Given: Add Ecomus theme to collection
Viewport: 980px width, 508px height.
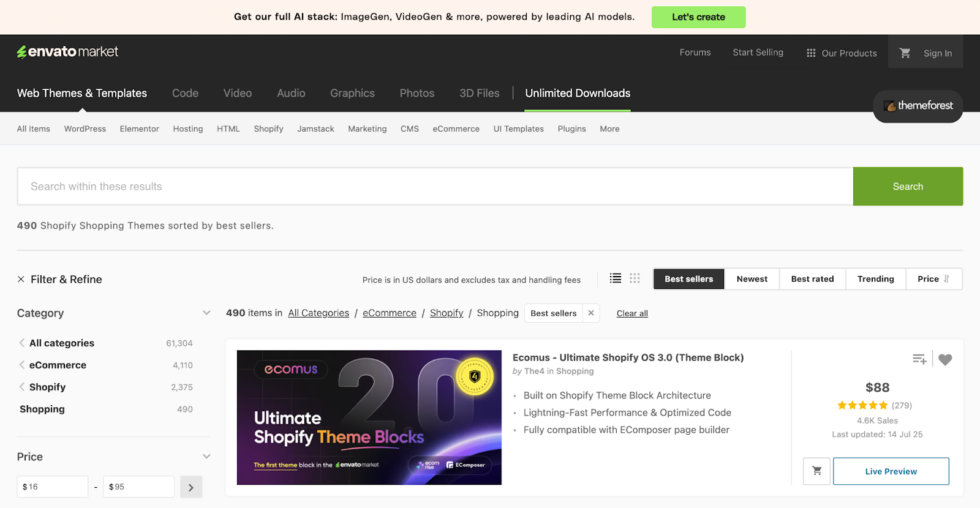Looking at the screenshot, I should pos(919,359).
